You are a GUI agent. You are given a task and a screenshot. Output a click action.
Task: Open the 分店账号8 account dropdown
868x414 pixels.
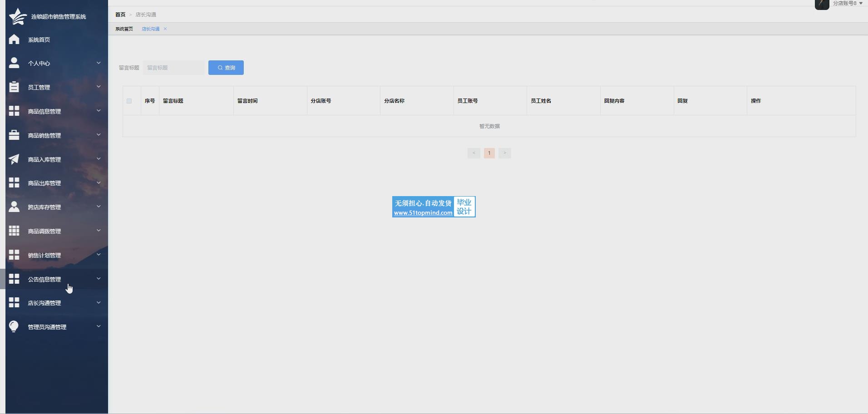848,3
